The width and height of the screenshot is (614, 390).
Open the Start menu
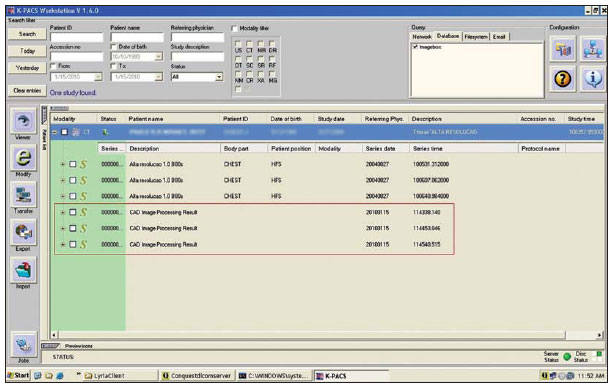pyautogui.click(x=18, y=376)
